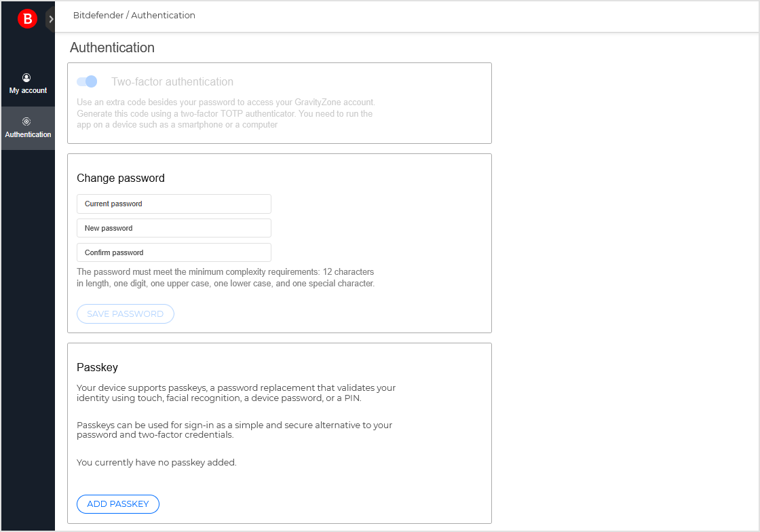Click Bitdefender in the breadcrumb trail
760x532 pixels.
coord(98,15)
